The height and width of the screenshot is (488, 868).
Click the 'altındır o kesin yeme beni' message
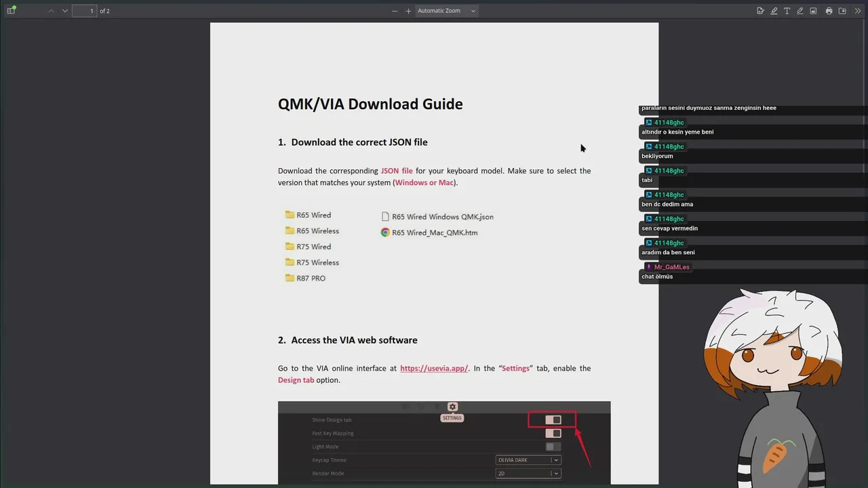pos(677,132)
